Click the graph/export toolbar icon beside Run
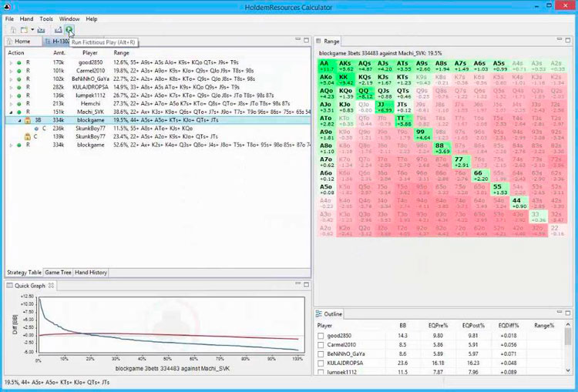 [x=57, y=29]
